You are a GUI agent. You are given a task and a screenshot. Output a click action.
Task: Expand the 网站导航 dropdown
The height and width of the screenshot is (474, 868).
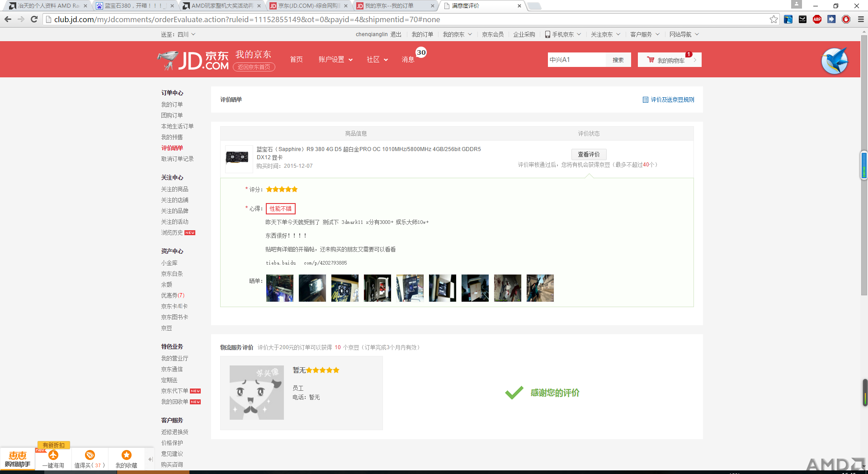pos(684,34)
